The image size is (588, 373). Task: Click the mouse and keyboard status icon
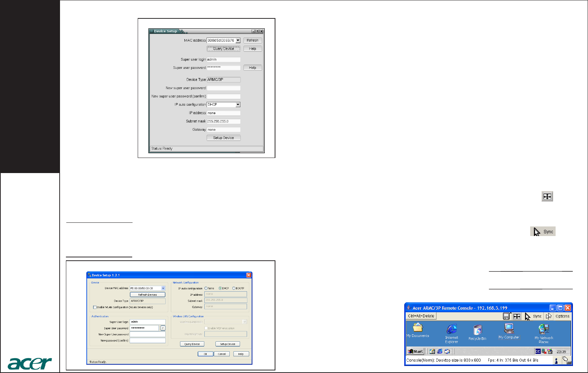567,360
